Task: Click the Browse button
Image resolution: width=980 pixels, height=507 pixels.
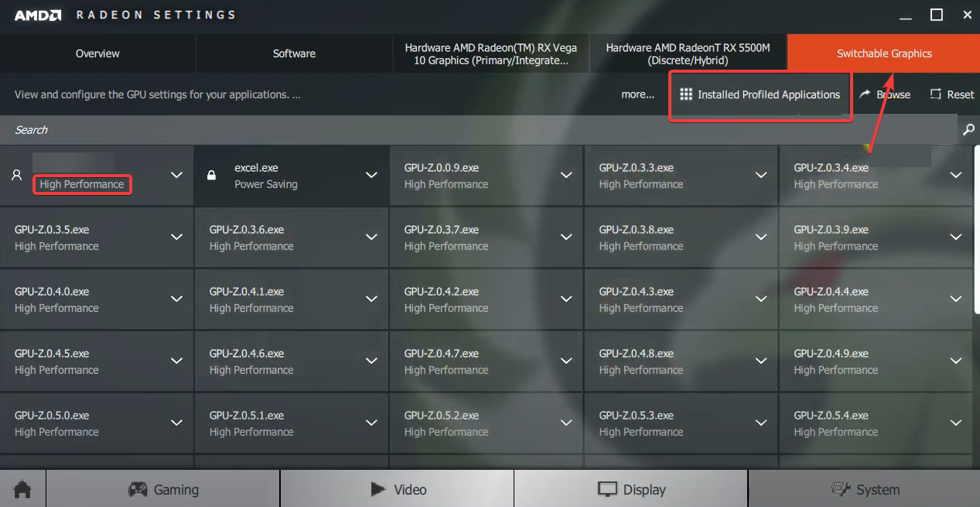Action: (885, 94)
